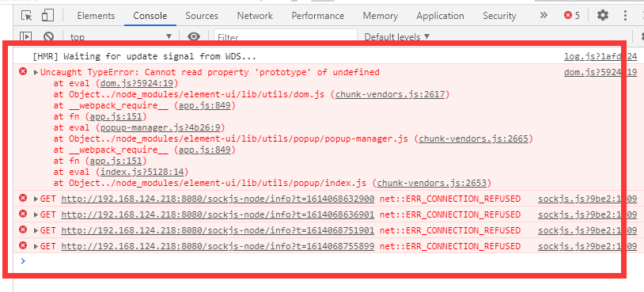Image resolution: width=644 pixels, height=292 pixels.
Task: Open the three-dot customize menu
Action: click(x=625, y=16)
